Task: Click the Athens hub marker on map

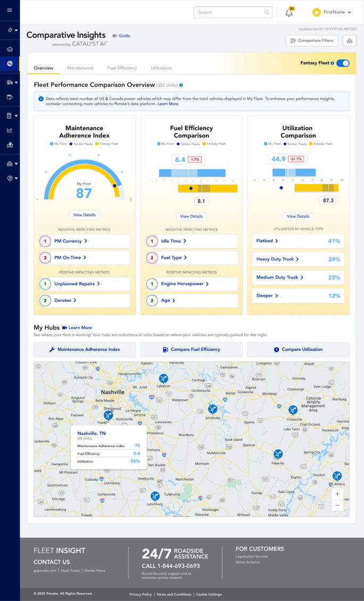Action: click(x=336, y=476)
